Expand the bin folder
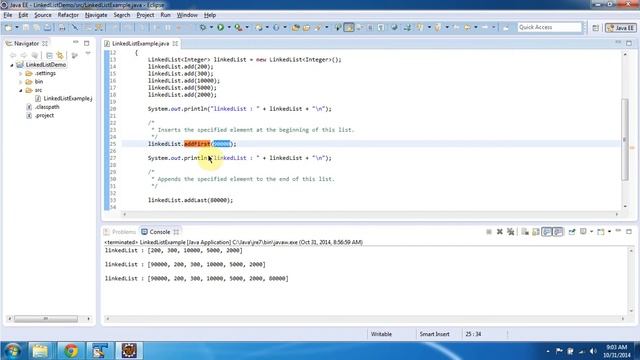The height and width of the screenshot is (360, 640). [x=21, y=82]
